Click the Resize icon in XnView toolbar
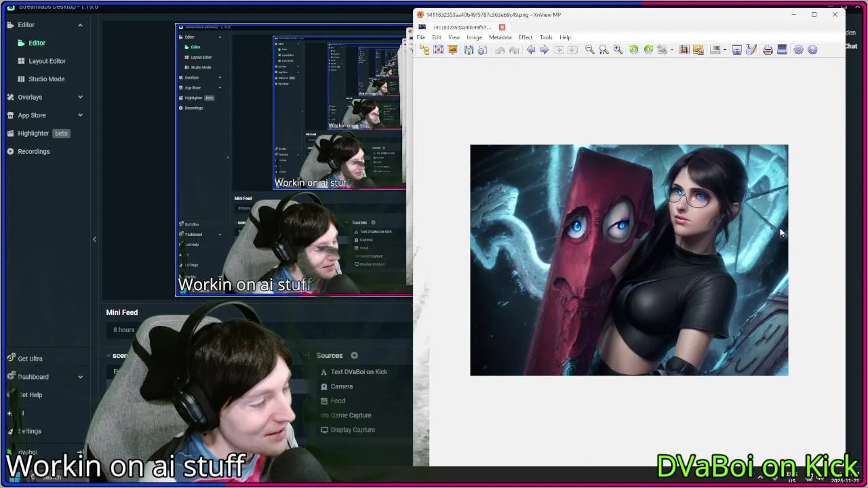The image size is (868, 488). tap(698, 49)
